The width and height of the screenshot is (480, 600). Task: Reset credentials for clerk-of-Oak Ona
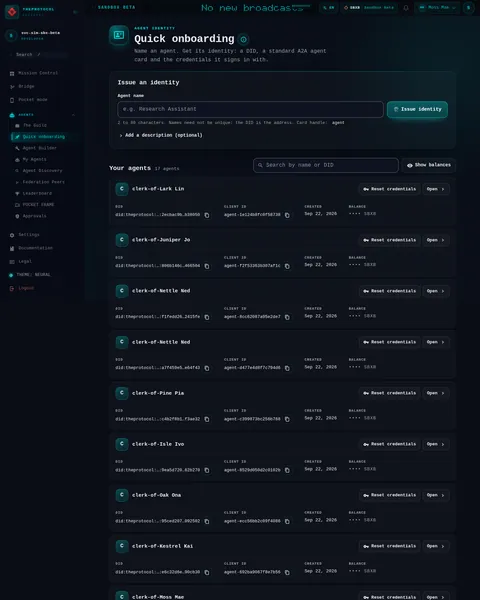pos(389,495)
